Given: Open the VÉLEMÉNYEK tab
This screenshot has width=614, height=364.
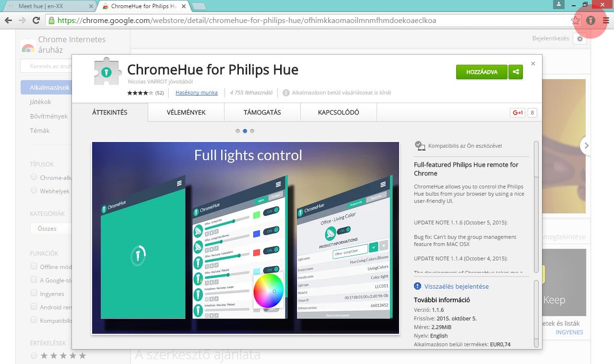Looking at the screenshot, I should [x=186, y=112].
